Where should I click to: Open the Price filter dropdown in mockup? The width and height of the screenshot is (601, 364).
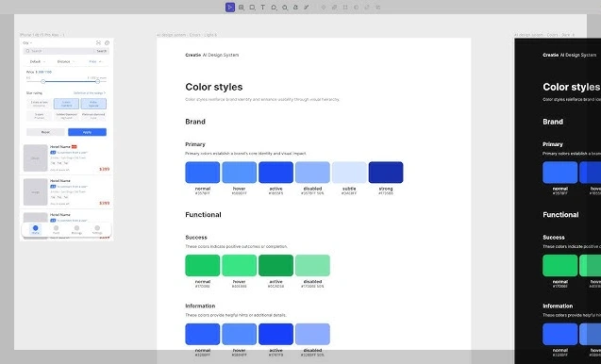point(95,61)
